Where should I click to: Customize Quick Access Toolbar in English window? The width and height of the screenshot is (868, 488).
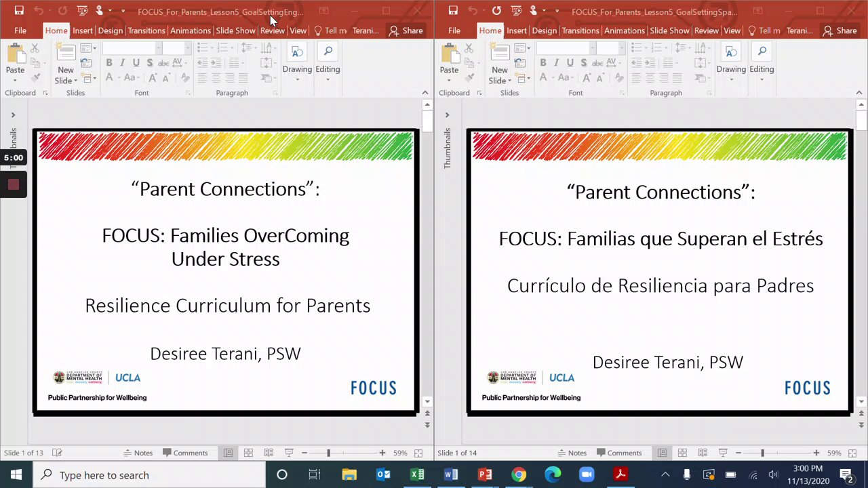click(123, 11)
